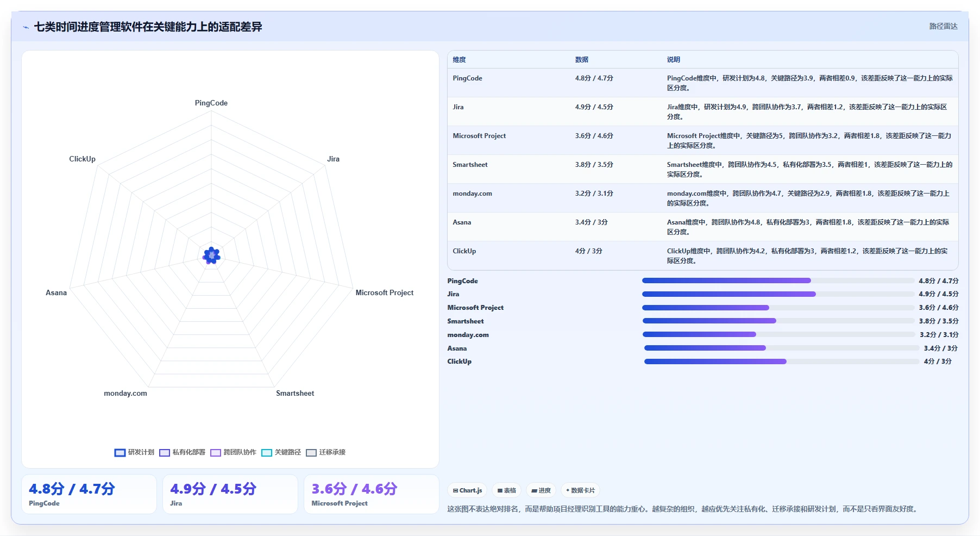Viewport: 980px width, 536px height.
Task: Click the PingCode label in progress list
Action: (462, 281)
